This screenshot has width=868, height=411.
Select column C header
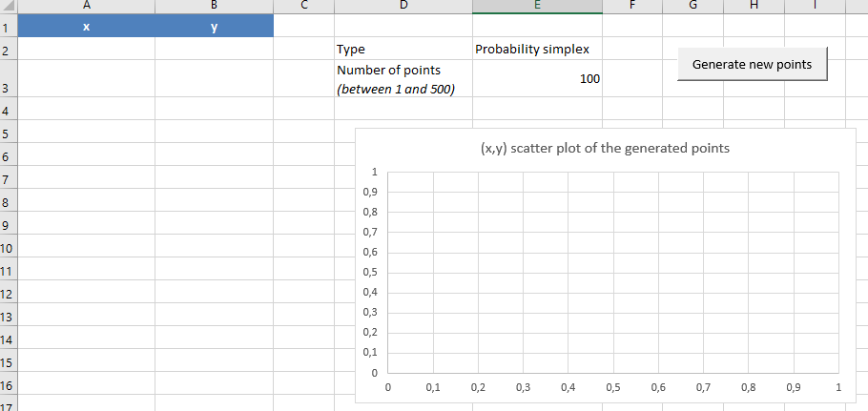304,6
